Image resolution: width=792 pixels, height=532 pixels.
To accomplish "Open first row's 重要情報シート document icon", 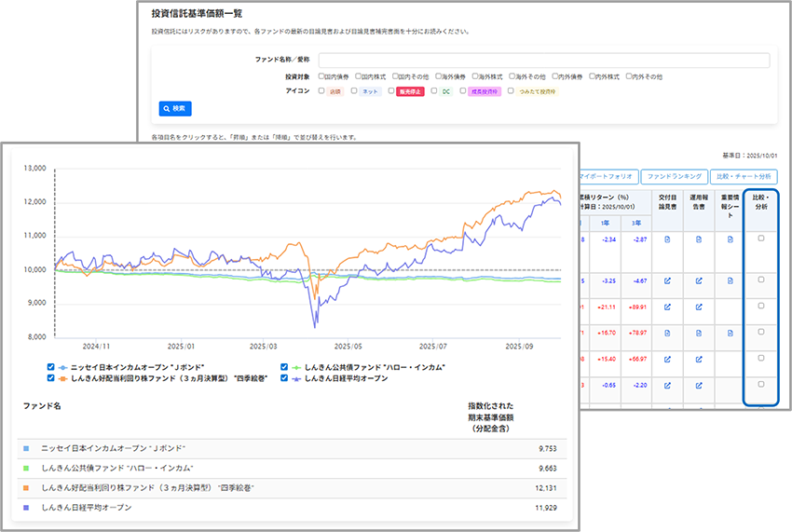I will (x=730, y=239).
